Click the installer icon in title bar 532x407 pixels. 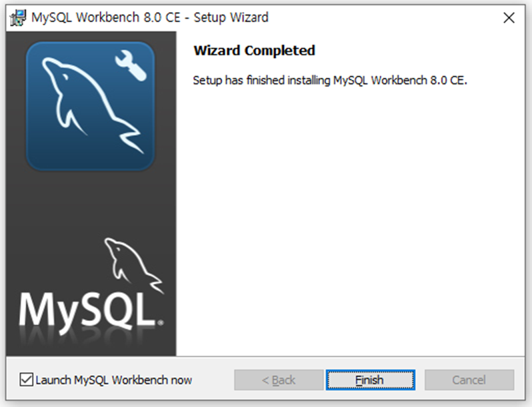click(x=18, y=18)
